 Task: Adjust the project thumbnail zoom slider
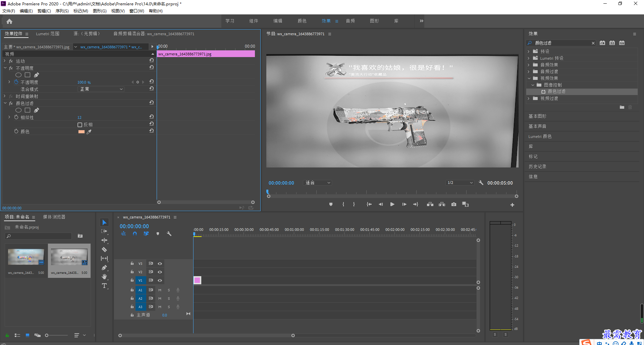click(47, 335)
